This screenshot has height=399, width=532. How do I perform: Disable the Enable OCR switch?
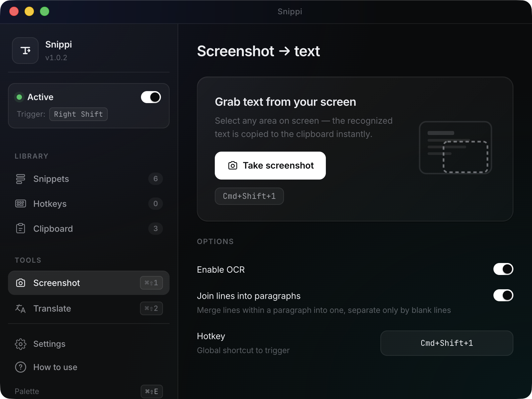click(x=503, y=269)
